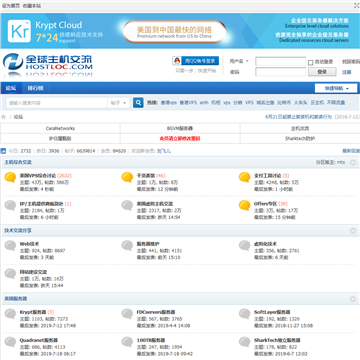
Task: Open the BGVM服务器 sponsor link
Action: pyautogui.click(x=180, y=128)
